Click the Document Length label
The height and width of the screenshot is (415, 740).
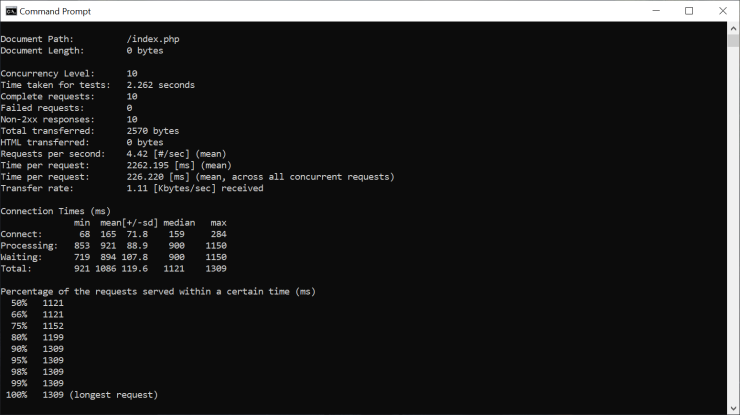tap(42, 51)
